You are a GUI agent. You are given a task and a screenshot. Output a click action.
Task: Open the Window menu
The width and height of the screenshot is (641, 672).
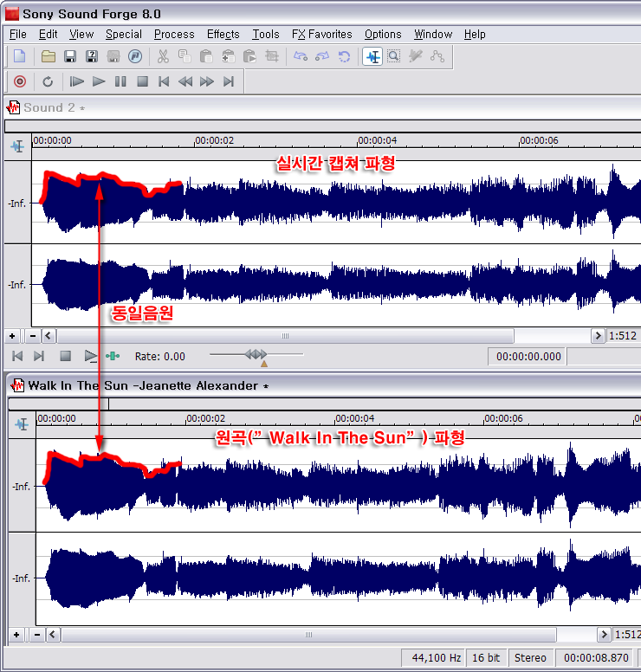(433, 35)
